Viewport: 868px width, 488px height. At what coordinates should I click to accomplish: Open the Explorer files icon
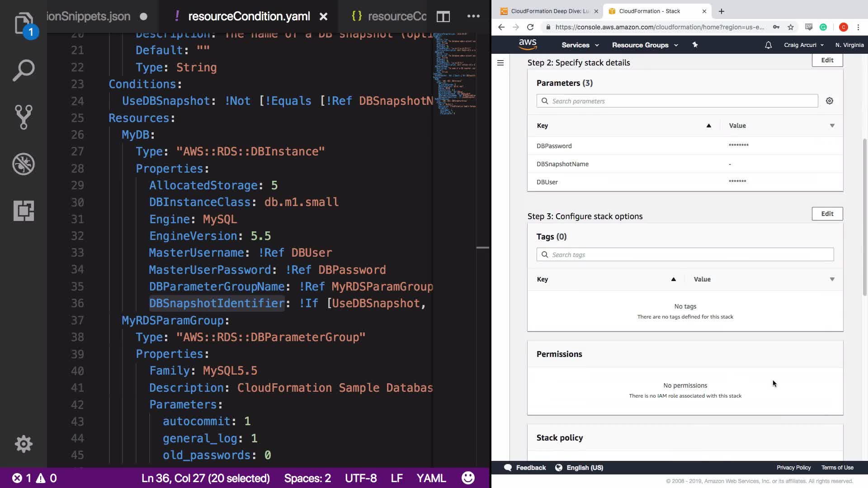pos(24,23)
